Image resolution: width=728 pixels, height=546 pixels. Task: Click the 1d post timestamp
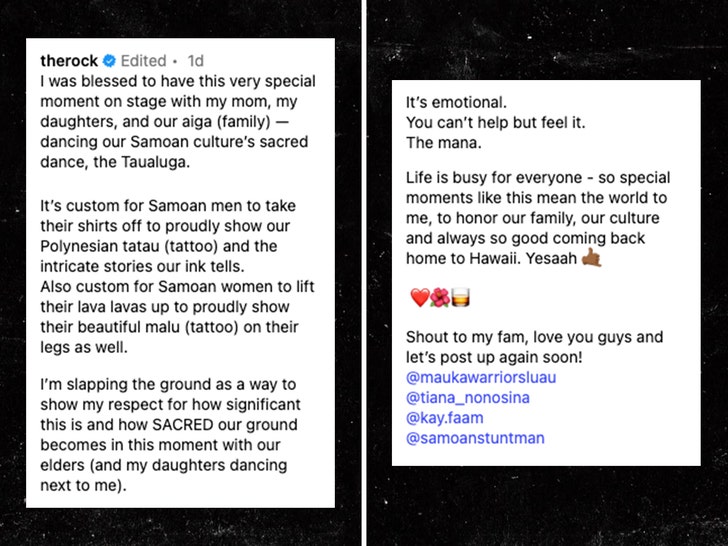[196, 61]
